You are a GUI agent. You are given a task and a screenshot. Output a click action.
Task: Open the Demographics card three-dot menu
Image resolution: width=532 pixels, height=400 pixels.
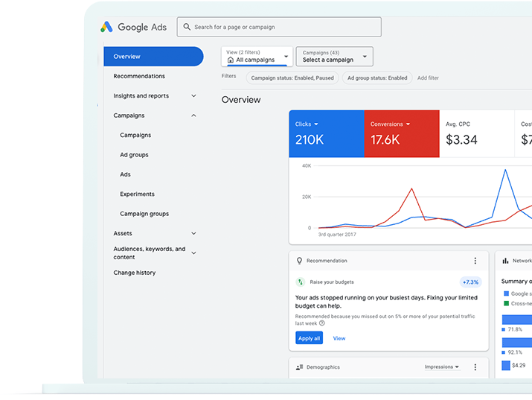coord(475,367)
